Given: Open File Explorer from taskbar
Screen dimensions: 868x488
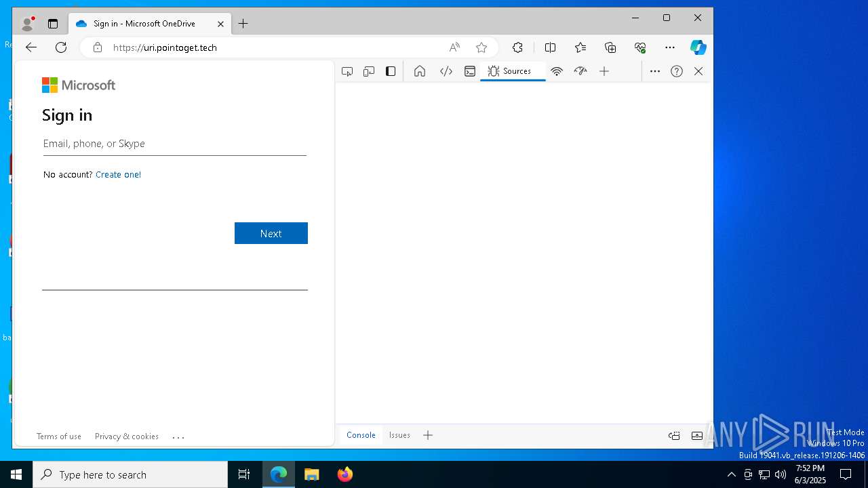Looking at the screenshot, I should [312, 474].
